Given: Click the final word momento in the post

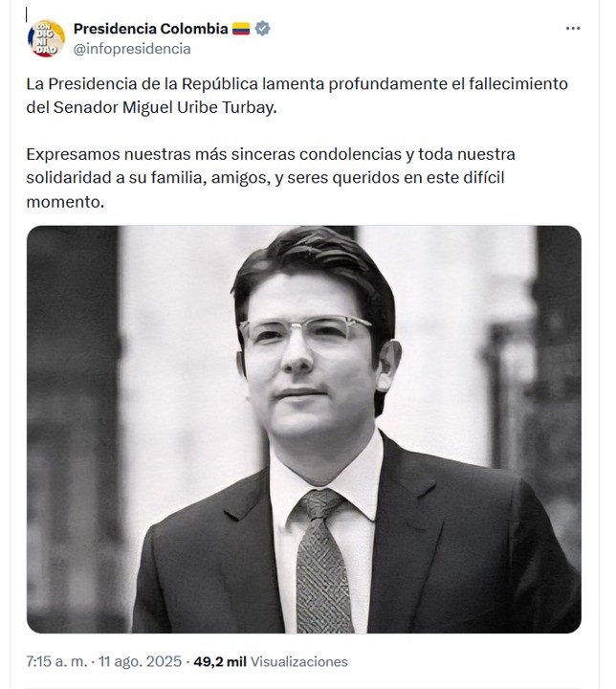Looking at the screenshot, I should [65, 202].
